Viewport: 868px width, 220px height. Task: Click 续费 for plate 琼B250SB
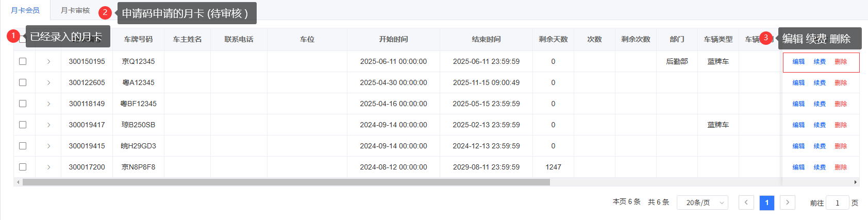click(820, 125)
